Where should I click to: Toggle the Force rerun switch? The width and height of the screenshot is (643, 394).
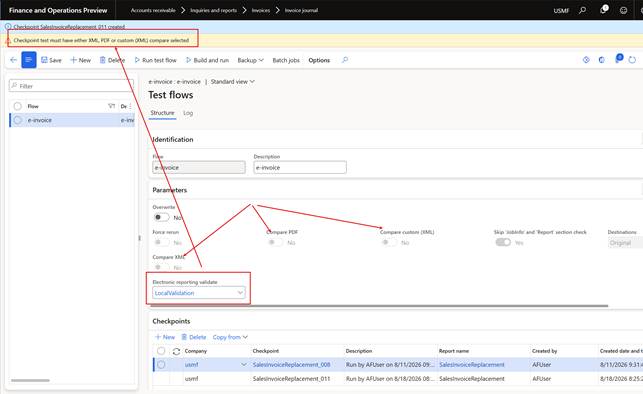point(161,242)
